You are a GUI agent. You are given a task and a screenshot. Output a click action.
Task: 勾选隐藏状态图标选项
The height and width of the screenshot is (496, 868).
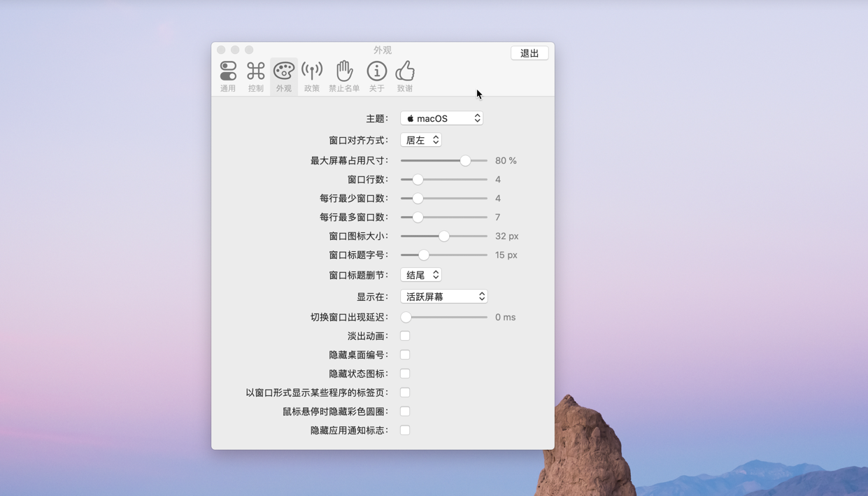(x=404, y=374)
